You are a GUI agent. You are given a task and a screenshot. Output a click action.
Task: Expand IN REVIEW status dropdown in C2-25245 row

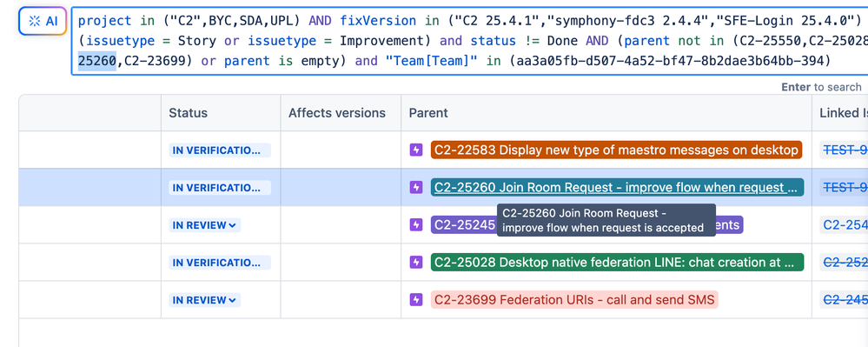coord(205,225)
